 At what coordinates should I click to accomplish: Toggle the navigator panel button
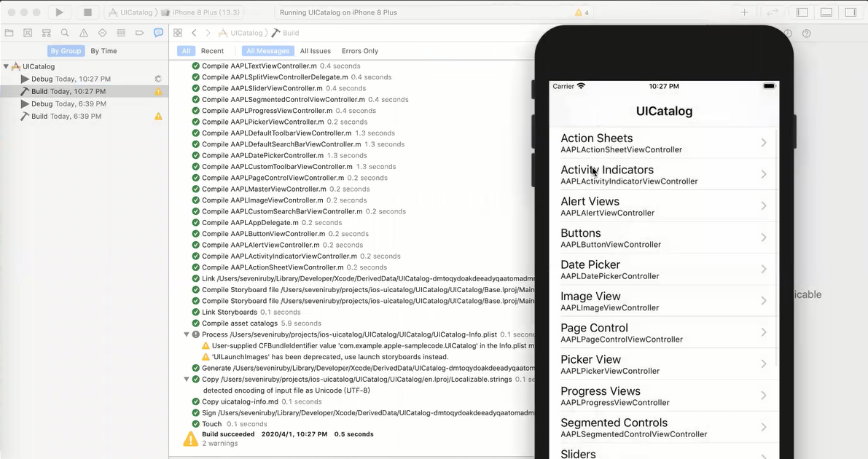click(802, 12)
